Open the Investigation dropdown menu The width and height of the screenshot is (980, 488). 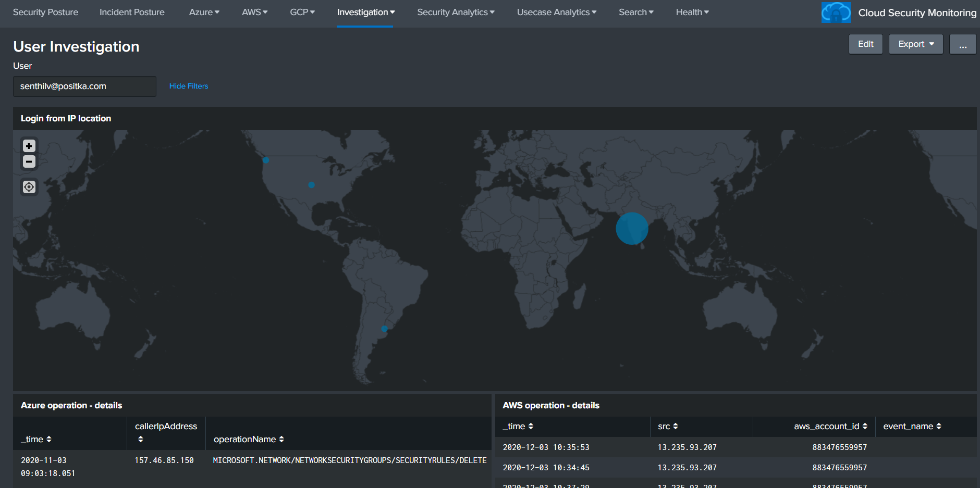[x=366, y=12]
